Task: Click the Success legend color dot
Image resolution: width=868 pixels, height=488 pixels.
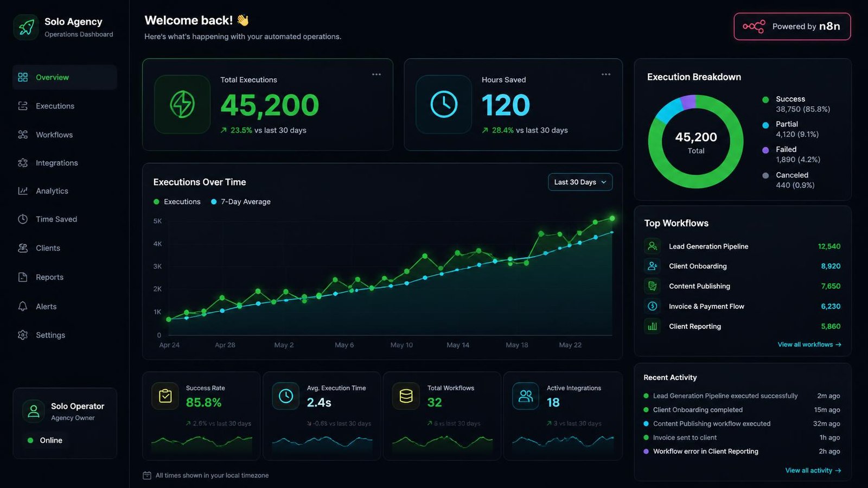Action: [765, 100]
